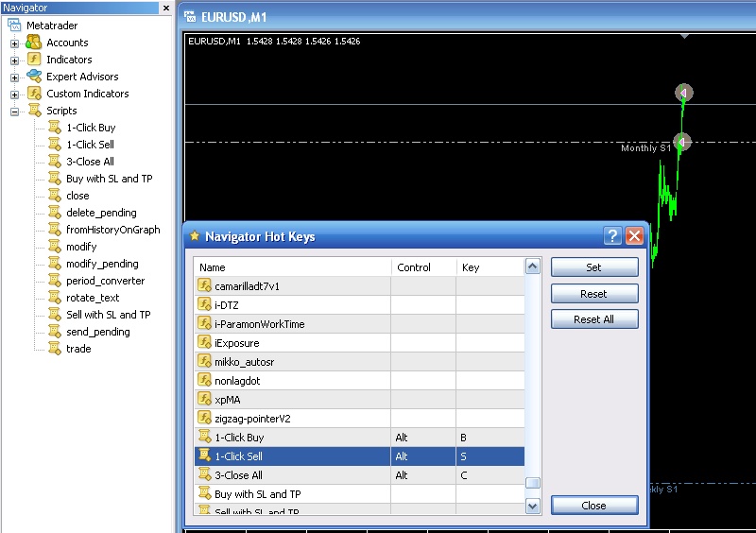Click the zigzag-pointerV2 indicator icon
Screen dimensions: 756x533
point(204,418)
